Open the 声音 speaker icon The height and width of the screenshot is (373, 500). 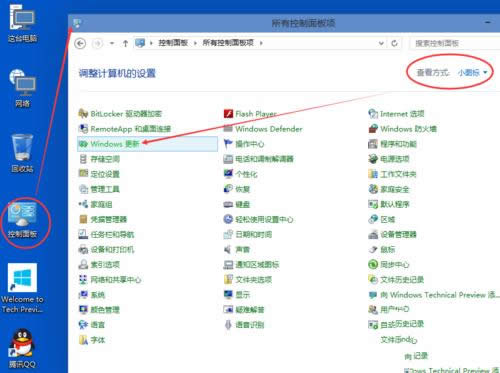tap(228, 249)
